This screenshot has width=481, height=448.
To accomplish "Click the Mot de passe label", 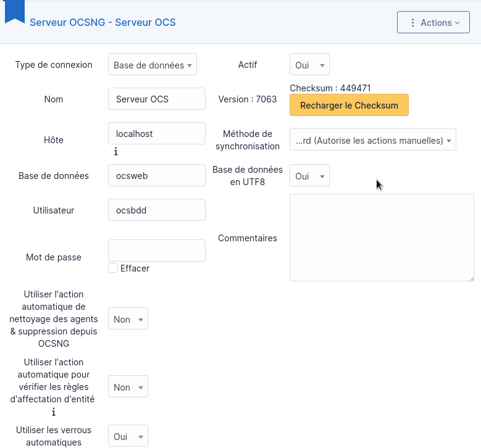I will 54,257.
